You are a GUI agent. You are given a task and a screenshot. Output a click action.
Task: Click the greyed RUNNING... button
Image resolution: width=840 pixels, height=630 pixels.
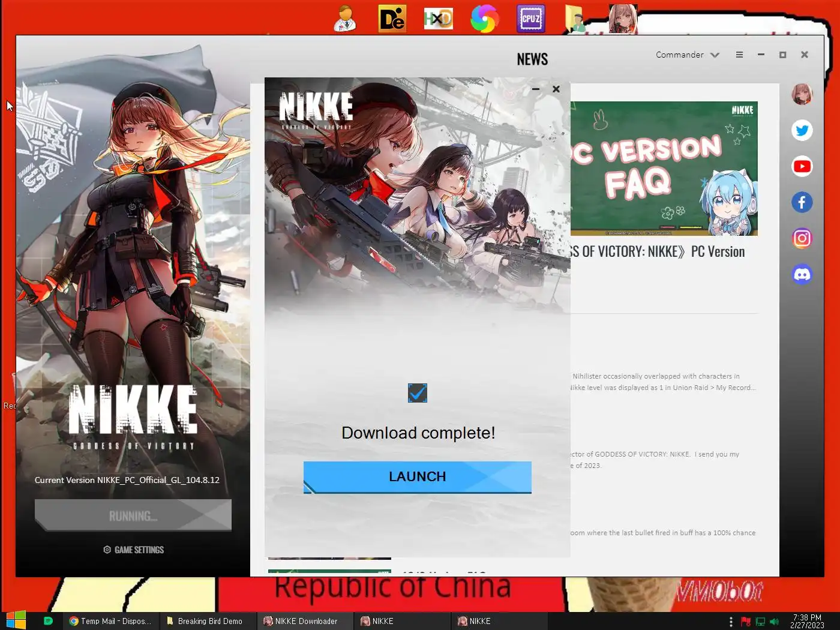(x=133, y=515)
